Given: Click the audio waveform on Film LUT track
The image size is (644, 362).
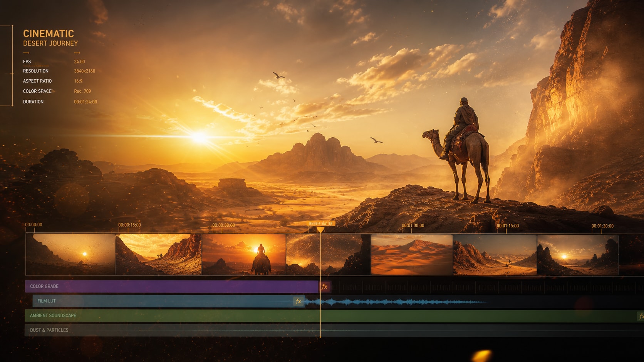Looking at the screenshot, I should tap(397, 302).
